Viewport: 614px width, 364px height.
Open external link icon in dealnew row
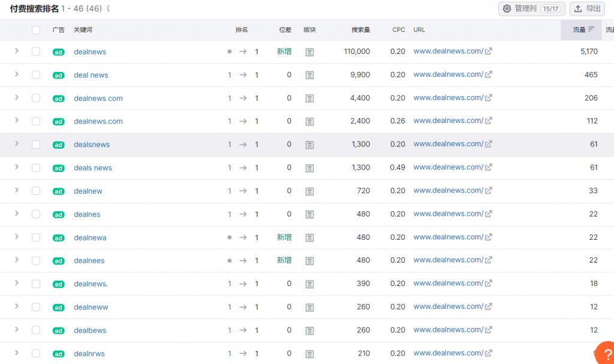[488, 191]
